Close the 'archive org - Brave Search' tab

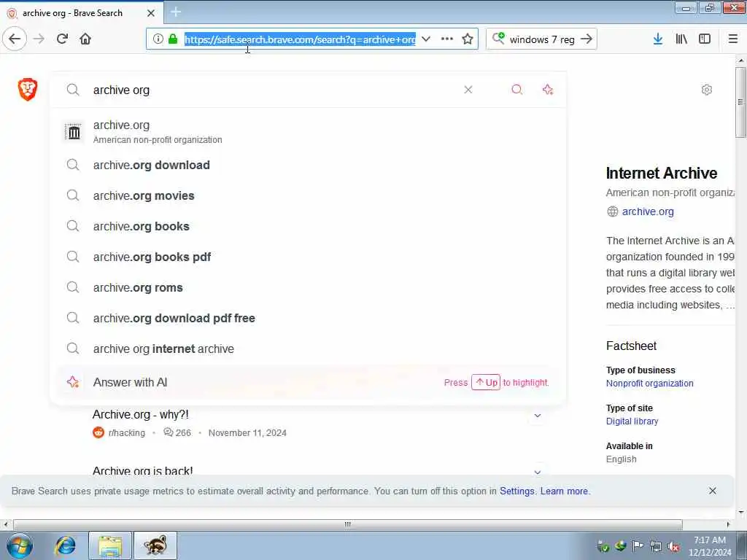click(x=151, y=13)
